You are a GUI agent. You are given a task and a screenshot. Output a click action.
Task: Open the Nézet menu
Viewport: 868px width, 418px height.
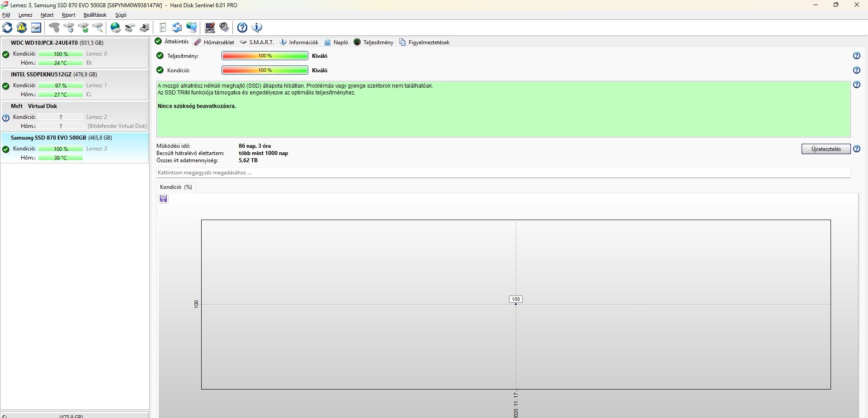(47, 15)
